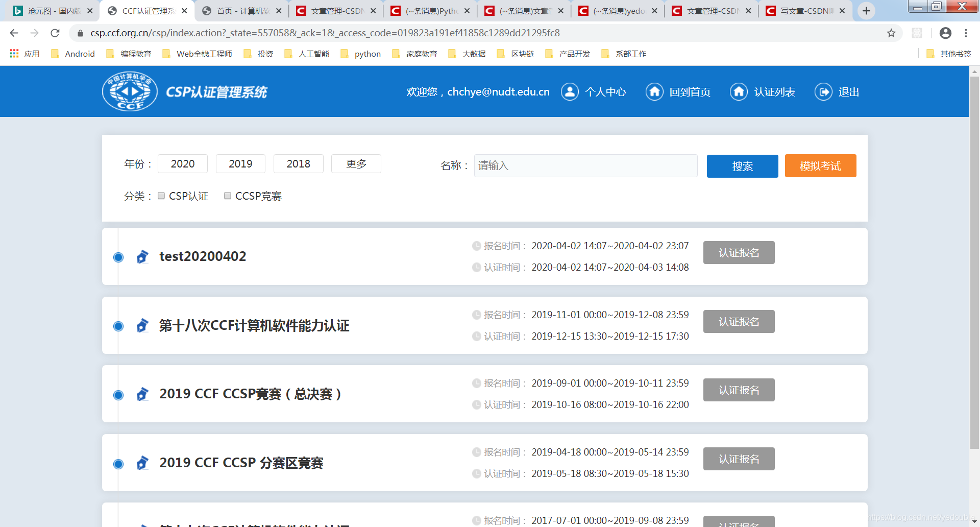Open the Chrome three-dot menu
Screen dimensions: 980x527
click(966, 33)
